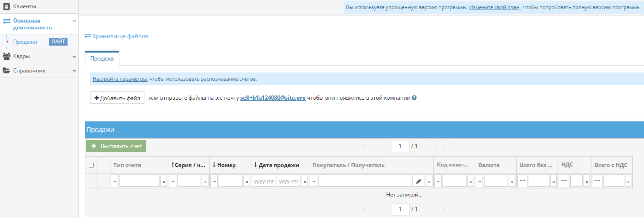This screenshot has height=218, width=644.
Task: Expand the Кадры menu chevron
Action: tap(74, 56)
